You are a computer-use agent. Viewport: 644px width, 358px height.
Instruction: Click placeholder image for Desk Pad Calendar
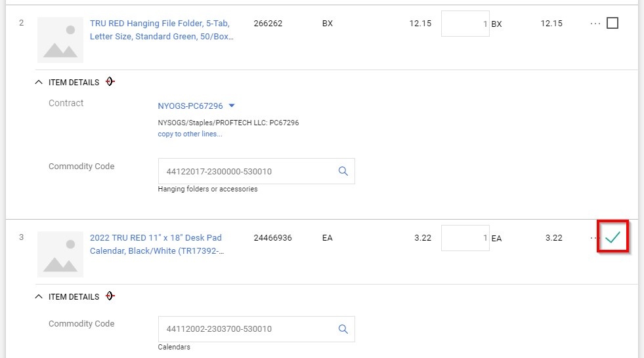(60, 254)
